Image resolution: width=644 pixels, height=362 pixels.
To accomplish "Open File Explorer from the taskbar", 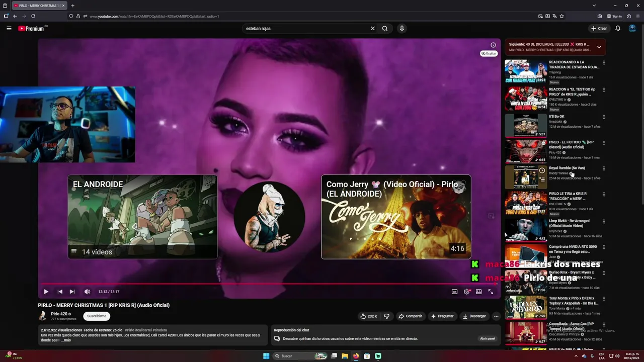I will [345, 356].
